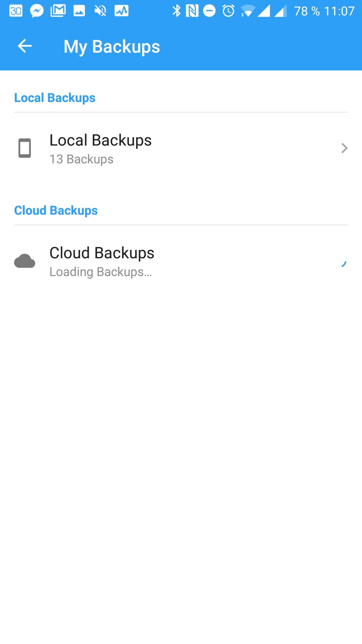
Task: Tap the muted sound status icon
Action: 100,11
